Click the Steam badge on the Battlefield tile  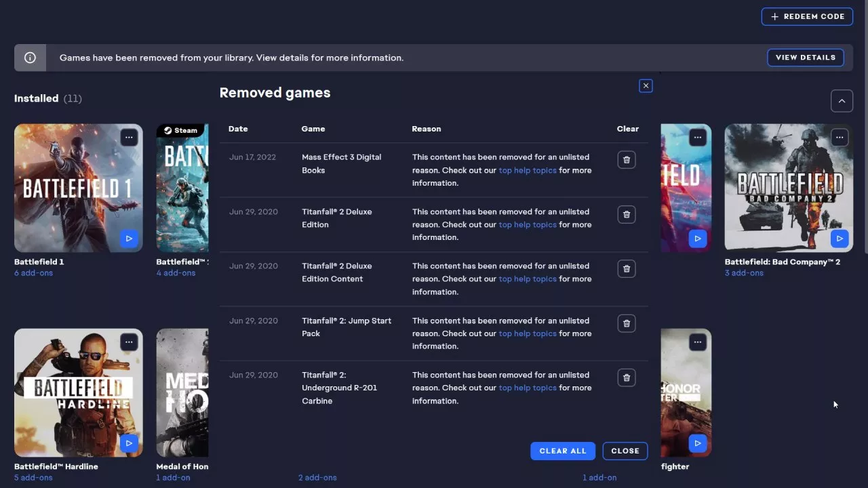(x=178, y=130)
